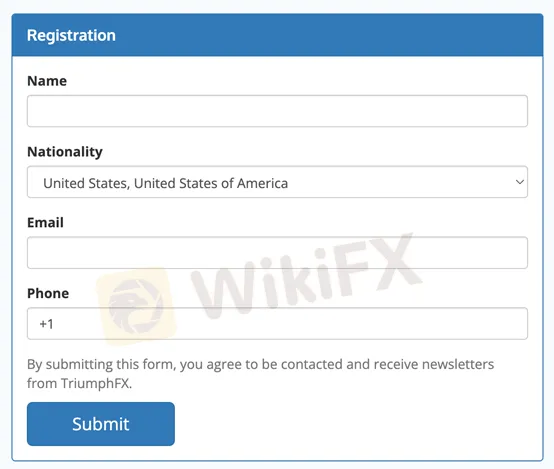554x469 pixels.
Task: Focus the Email input field
Action: point(277,253)
